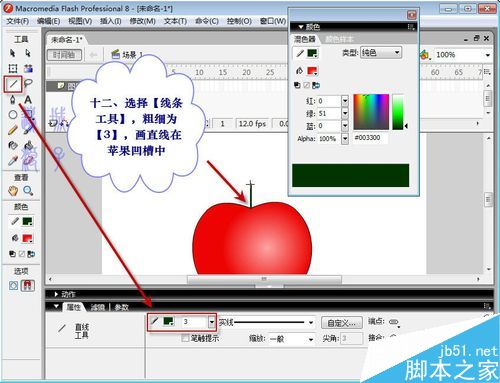Open the 蓝 value slider arrow
The width and height of the screenshot is (500, 383).
pyautogui.click(x=345, y=126)
